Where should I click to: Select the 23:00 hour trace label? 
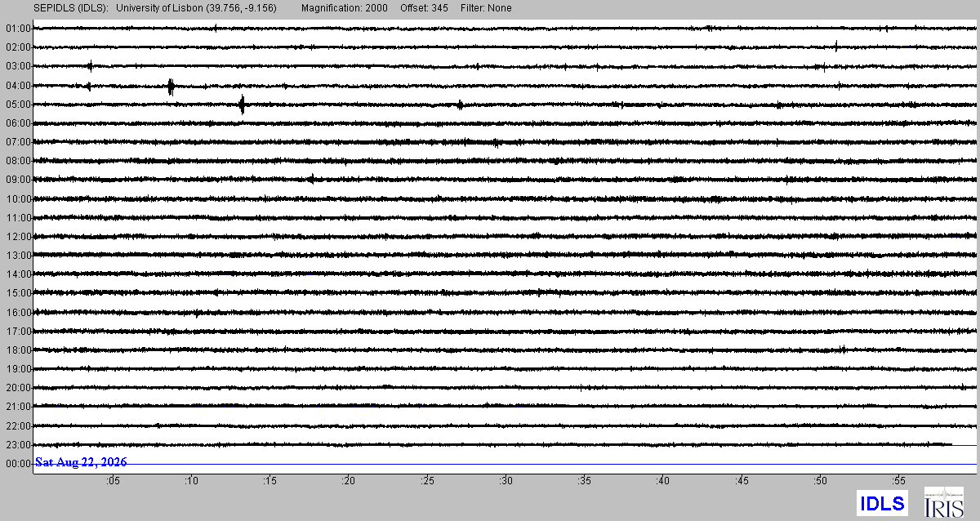(x=18, y=445)
